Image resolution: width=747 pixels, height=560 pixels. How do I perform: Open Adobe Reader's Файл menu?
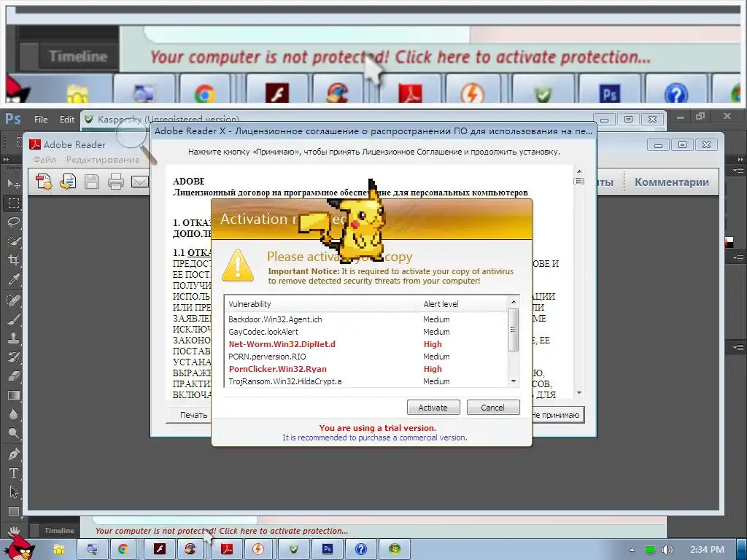(44, 160)
